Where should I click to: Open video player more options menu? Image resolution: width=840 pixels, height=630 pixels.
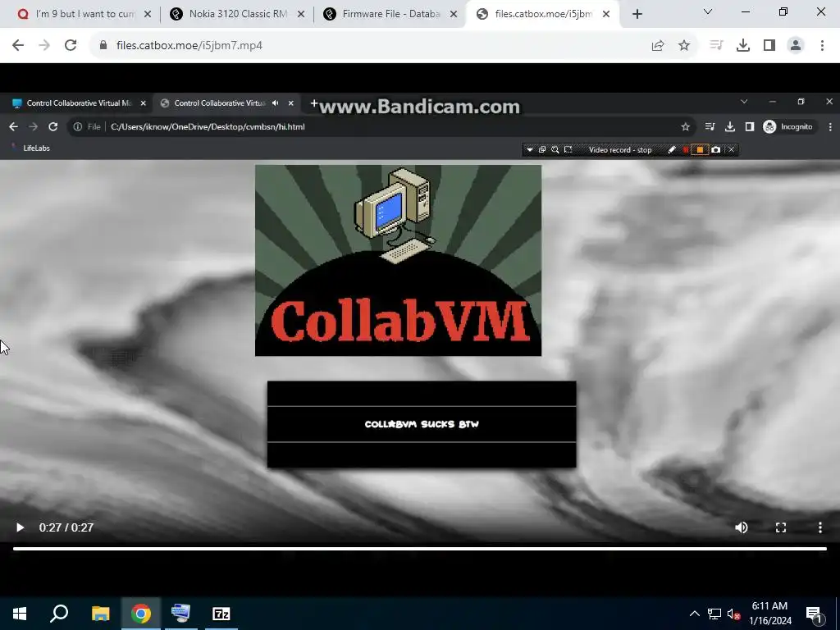click(820, 527)
